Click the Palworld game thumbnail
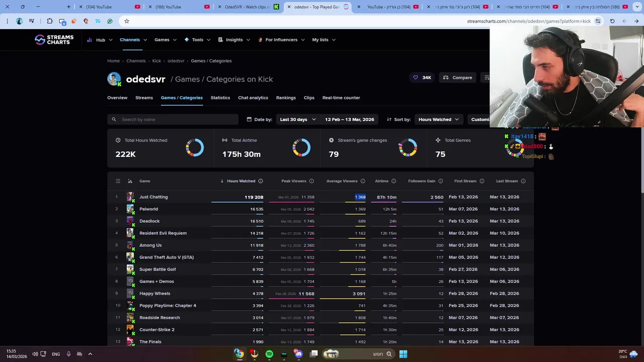 coord(130,209)
